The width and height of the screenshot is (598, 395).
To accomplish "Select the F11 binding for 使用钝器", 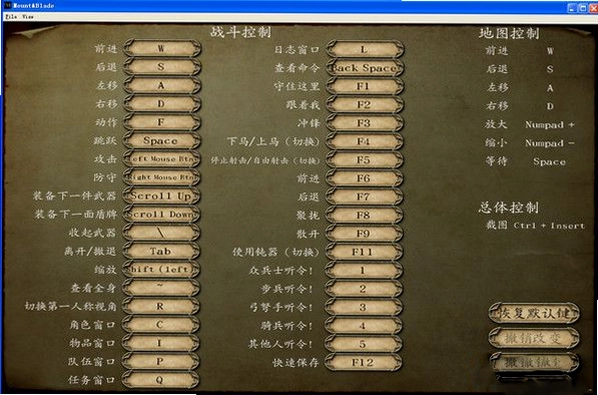I will point(364,252).
